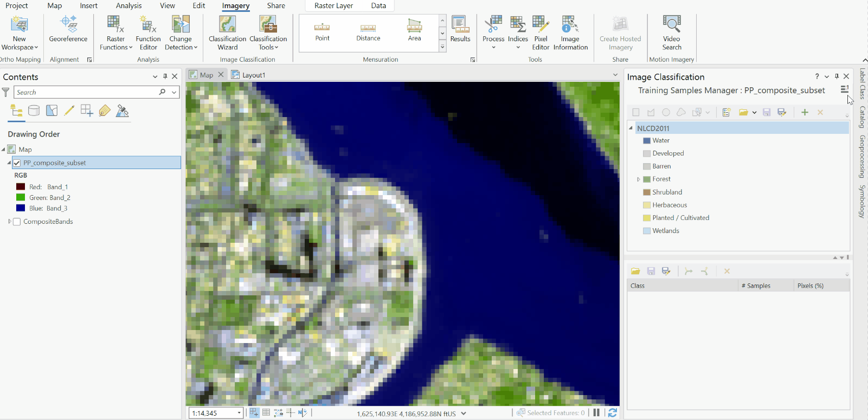868x420 pixels.
Task: Open Video Search
Action: tap(671, 33)
